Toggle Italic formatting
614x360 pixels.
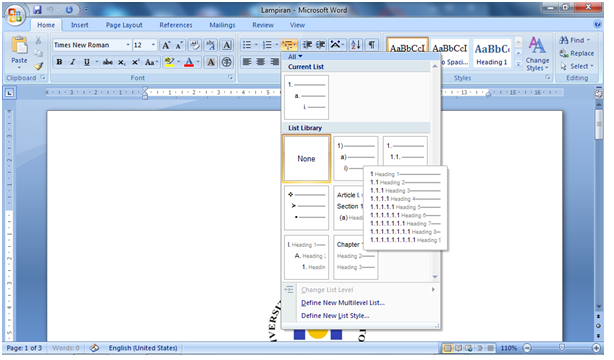coord(73,62)
